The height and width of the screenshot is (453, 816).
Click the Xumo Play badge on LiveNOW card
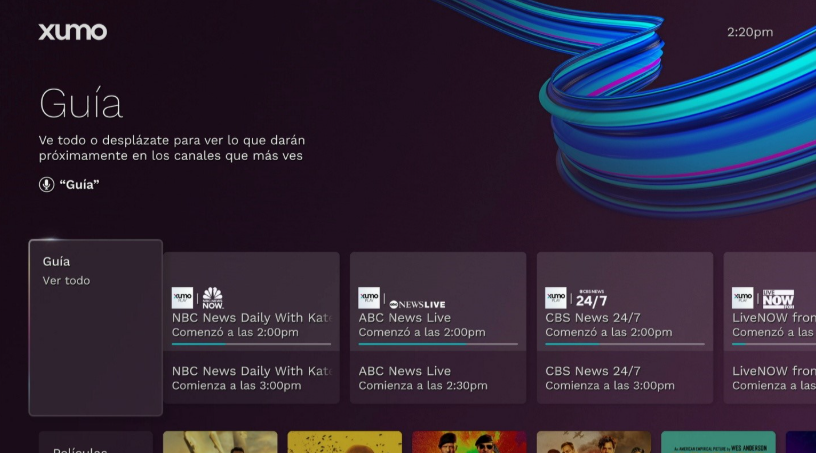[743, 298]
